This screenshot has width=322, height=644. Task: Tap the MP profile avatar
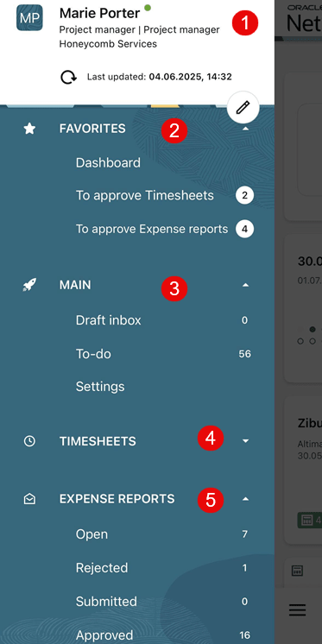coord(29,17)
